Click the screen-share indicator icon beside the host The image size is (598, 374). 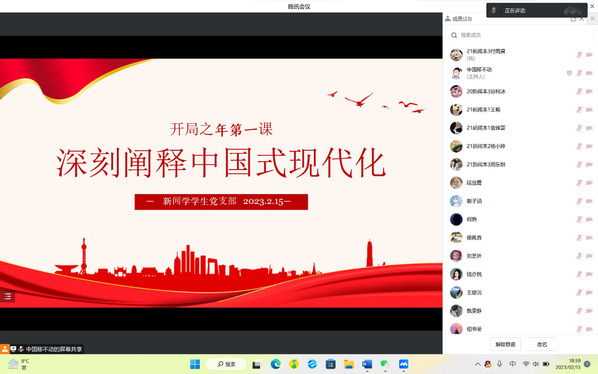coord(569,73)
